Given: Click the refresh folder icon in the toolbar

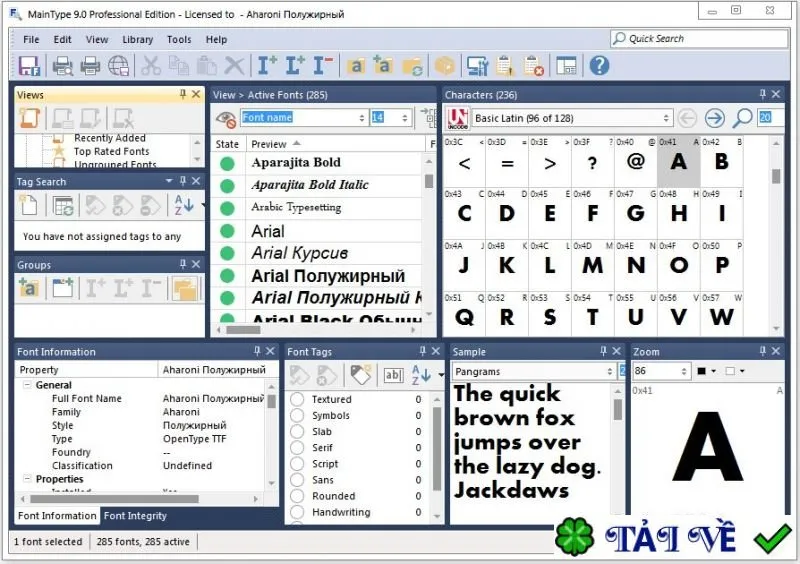Looking at the screenshot, I should click(x=412, y=66).
